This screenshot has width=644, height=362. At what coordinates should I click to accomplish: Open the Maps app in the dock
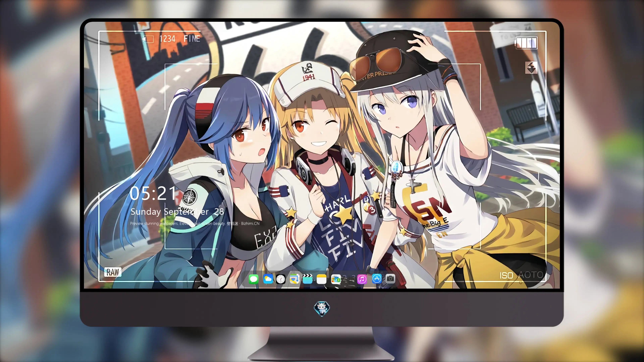click(294, 279)
